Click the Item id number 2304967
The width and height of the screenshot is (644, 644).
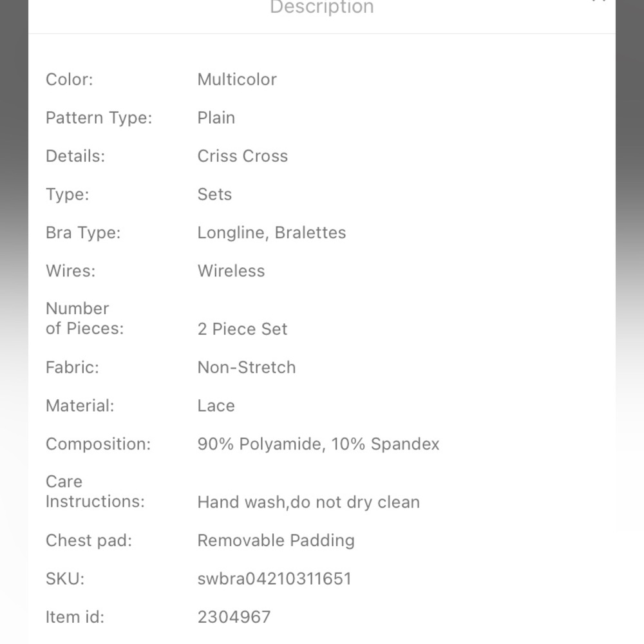234,617
